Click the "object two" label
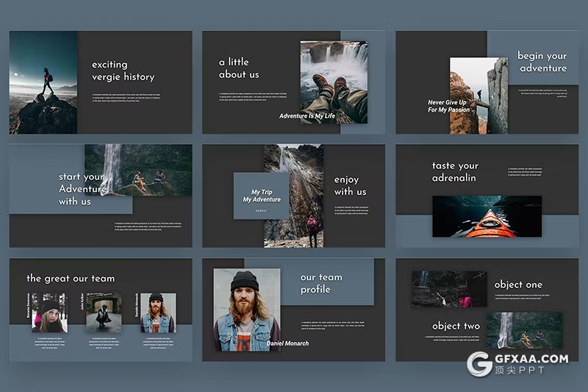 (456, 326)
